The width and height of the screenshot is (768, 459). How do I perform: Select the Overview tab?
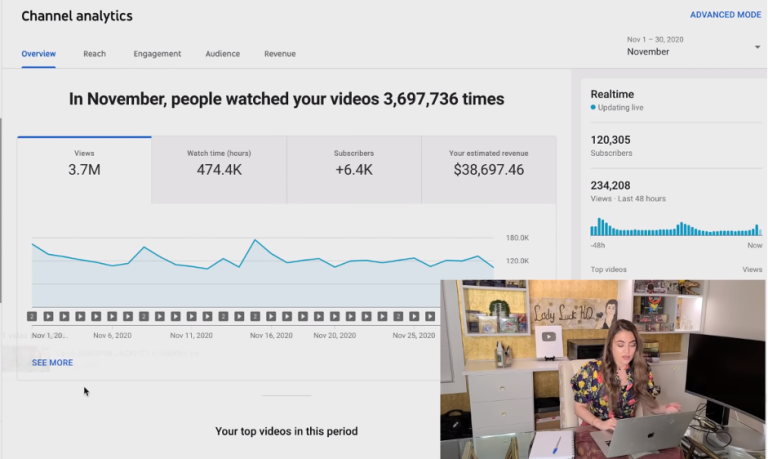(38, 54)
